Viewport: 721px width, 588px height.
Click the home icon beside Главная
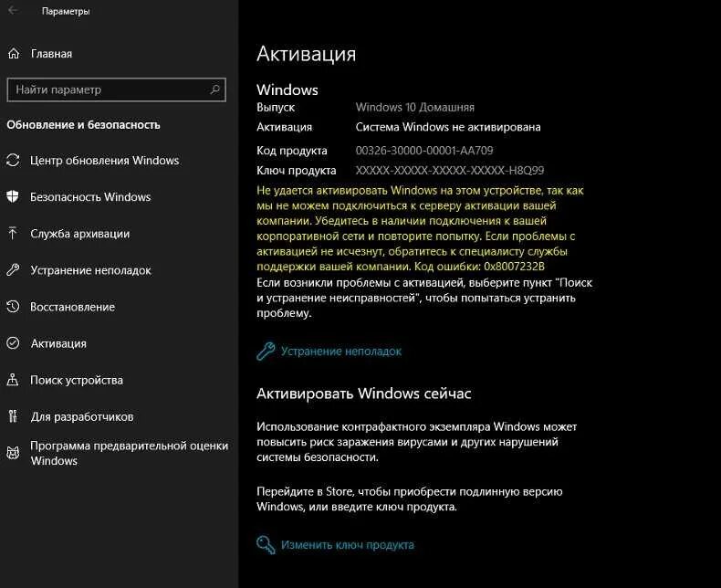pyautogui.click(x=13, y=54)
